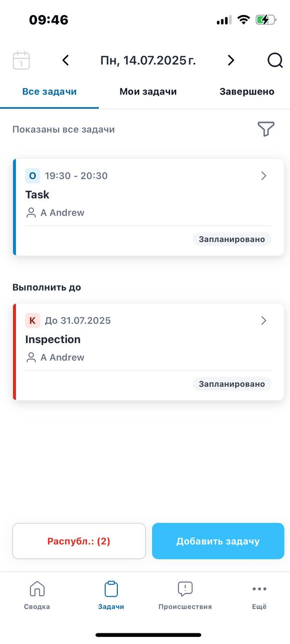Viewport: 290px width, 644px height.
Task: Open the task filter icon
Action: [266, 129]
